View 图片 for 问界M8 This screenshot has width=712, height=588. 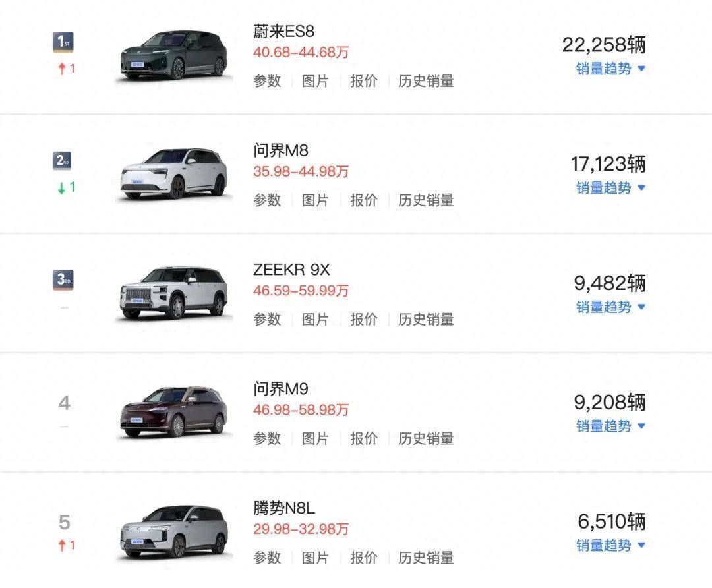(315, 200)
